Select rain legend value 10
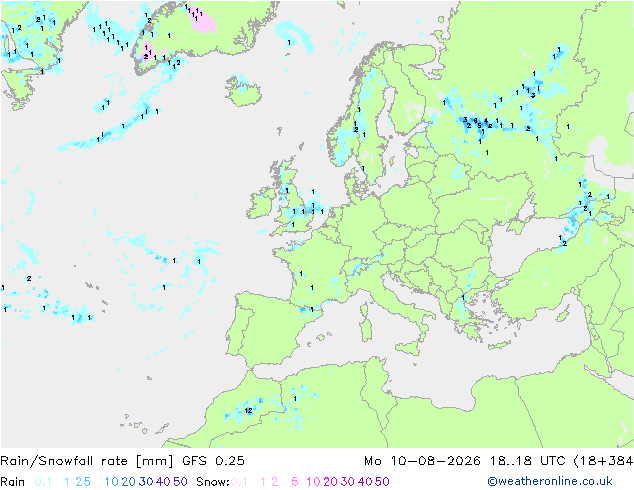634x490 pixels. click(112, 482)
